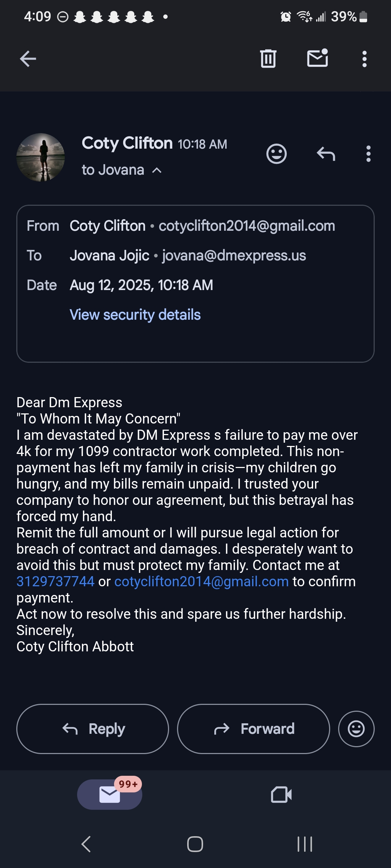
Task: Tap the back arrow to leave email
Action: pos(28,59)
